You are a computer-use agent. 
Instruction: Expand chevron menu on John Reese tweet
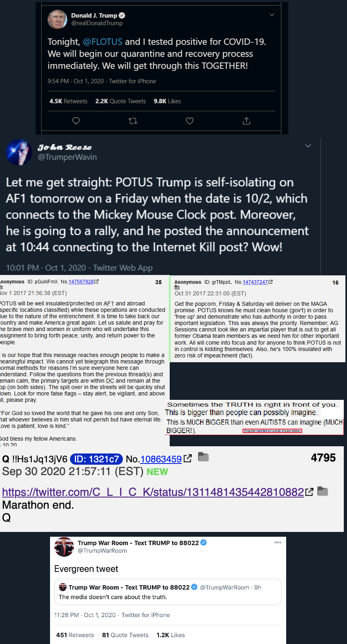pos(308,146)
